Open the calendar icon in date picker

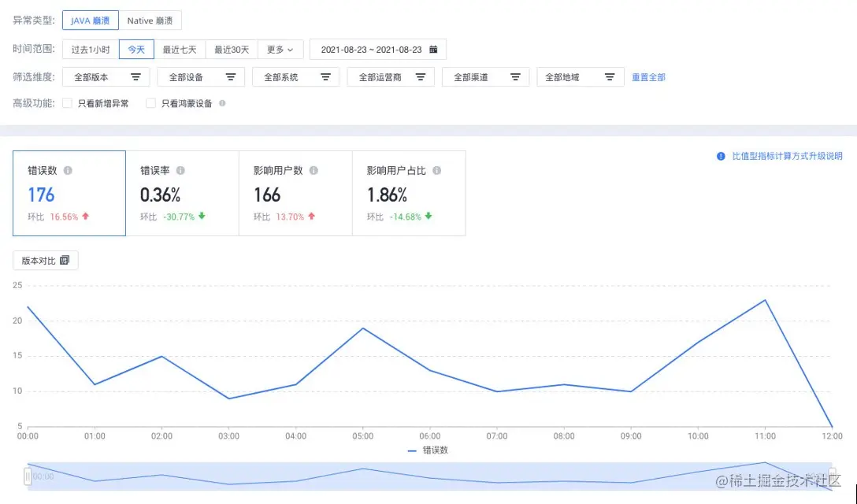pyautogui.click(x=433, y=49)
